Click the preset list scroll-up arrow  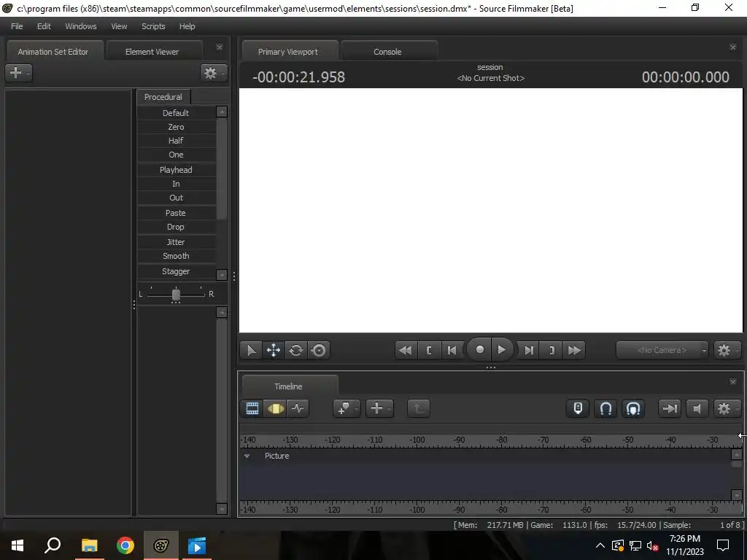click(x=222, y=112)
